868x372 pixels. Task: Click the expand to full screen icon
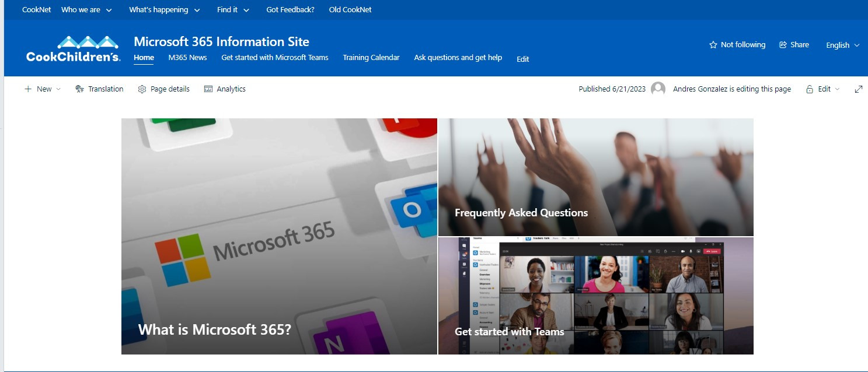859,89
